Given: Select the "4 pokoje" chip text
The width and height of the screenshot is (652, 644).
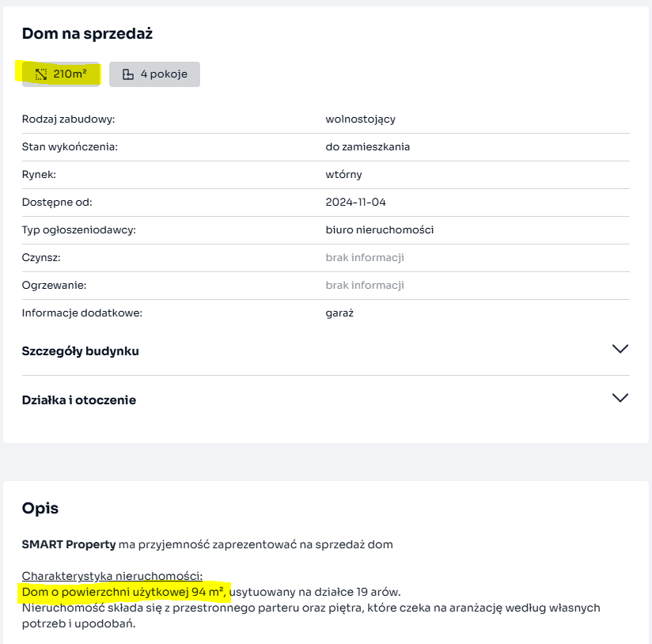Looking at the screenshot, I should [164, 74].
